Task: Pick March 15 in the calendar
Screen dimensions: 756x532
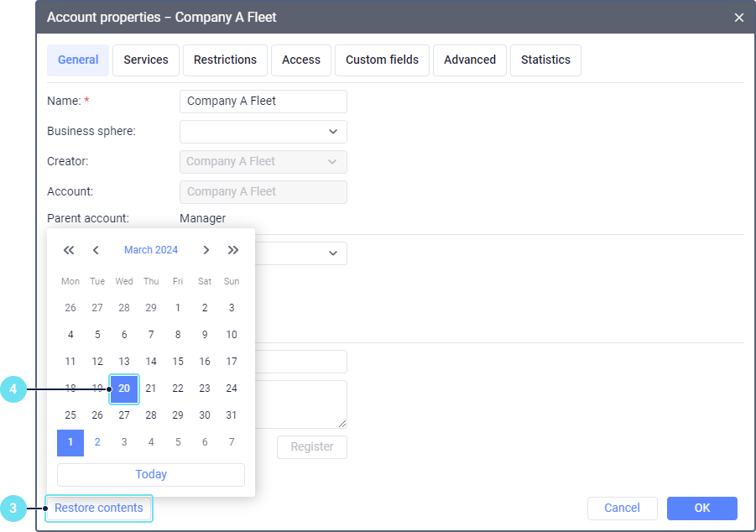Action: click(x=178, y=362)
